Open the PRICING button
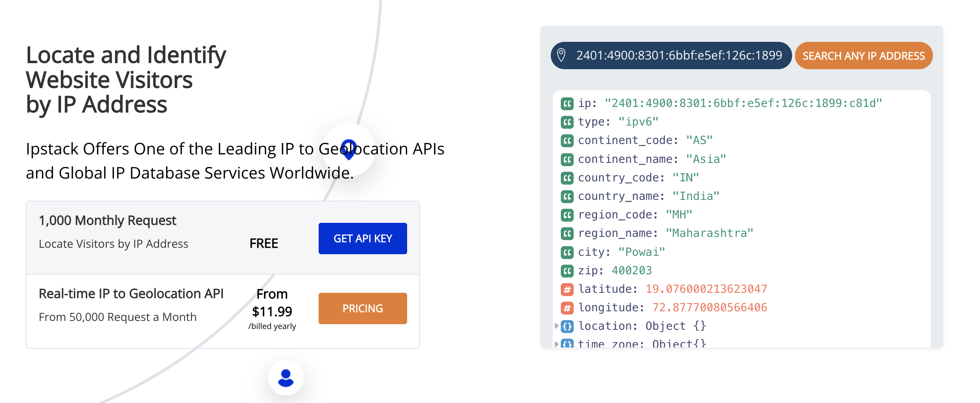This screenshot has height=403, width=980. tap(363, 308)
